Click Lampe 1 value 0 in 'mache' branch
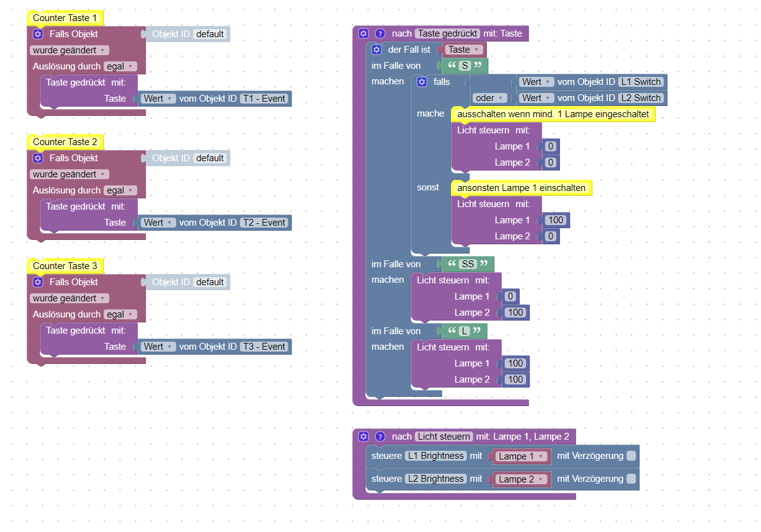The image size is (761, 532). click(x=551, y=146)
